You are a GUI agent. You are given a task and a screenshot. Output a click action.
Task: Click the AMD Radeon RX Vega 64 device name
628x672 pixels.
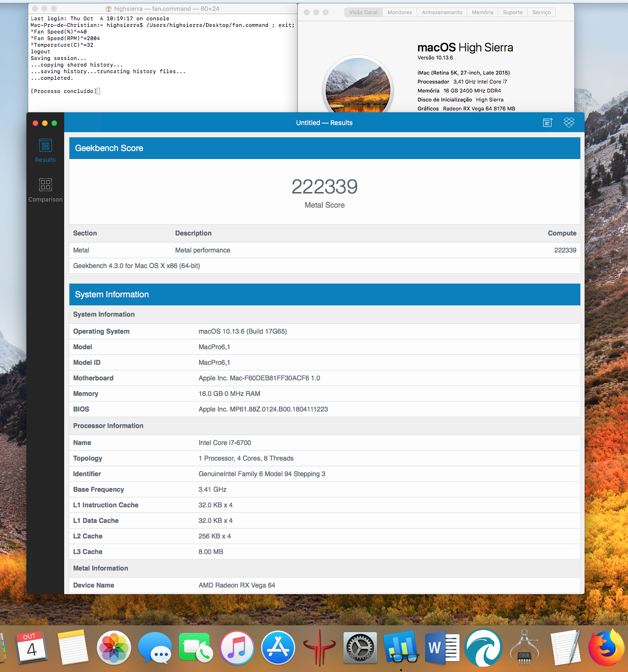coord(237,585)
